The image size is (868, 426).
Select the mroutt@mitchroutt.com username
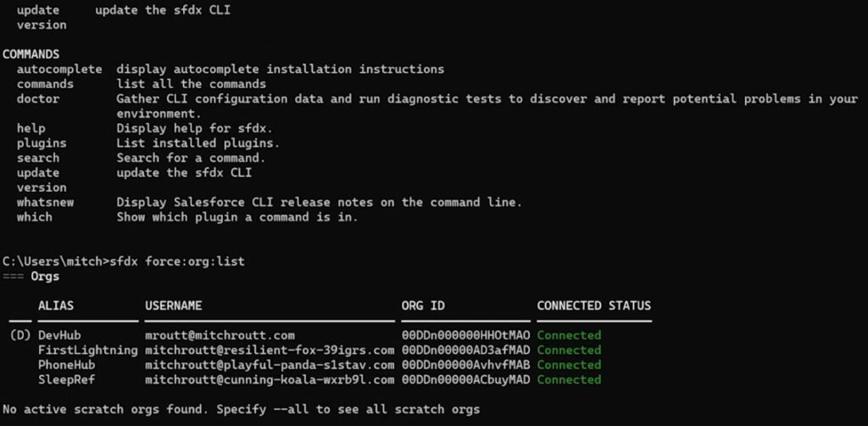[220, 335]
